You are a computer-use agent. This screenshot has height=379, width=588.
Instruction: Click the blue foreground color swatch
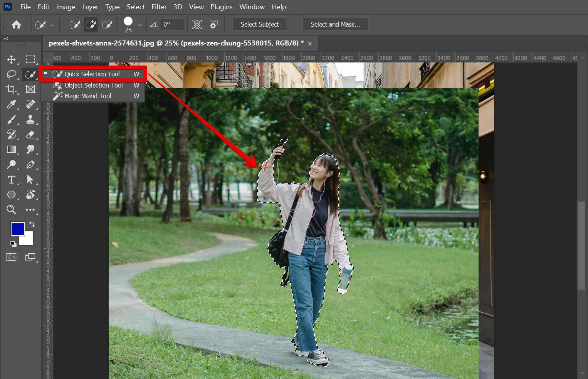coord(17,229)
